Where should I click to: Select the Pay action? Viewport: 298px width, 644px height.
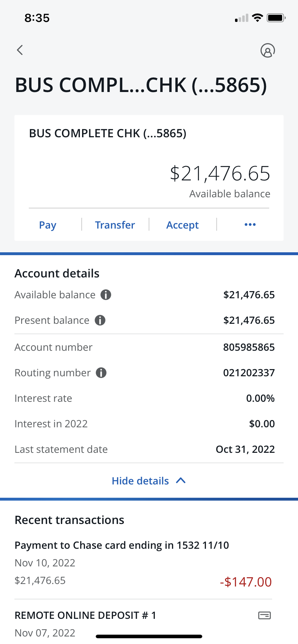[x=48, y=225]
